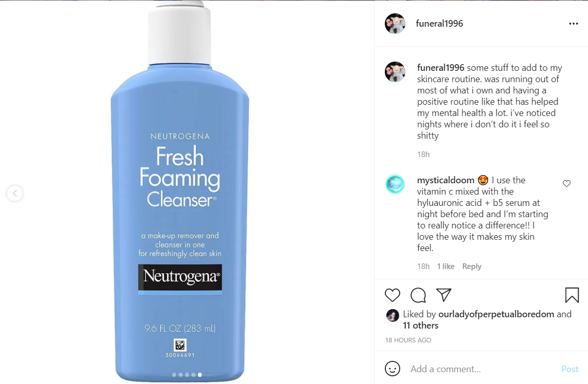The image size is (588, 384).
Task: Reply to mysticaldoom's comment
Action: [472, 266]
